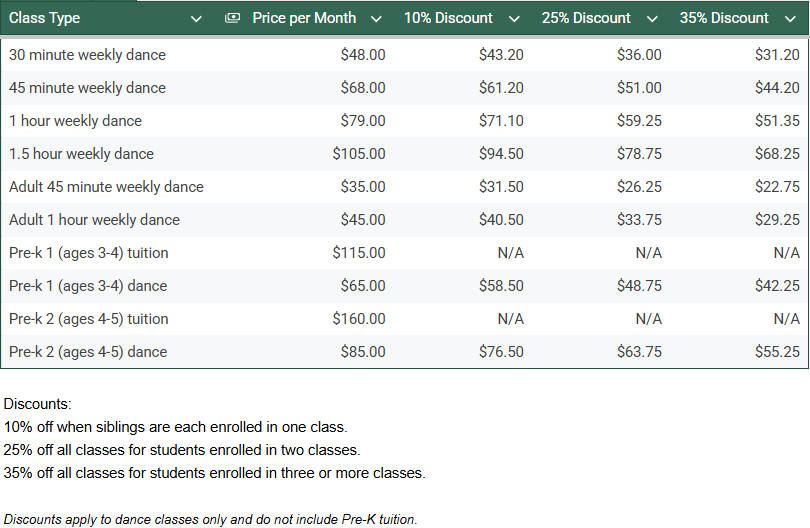Select the 30 minute weekly dance cell
The image size is (810, 528).
(x=87, y=55)
